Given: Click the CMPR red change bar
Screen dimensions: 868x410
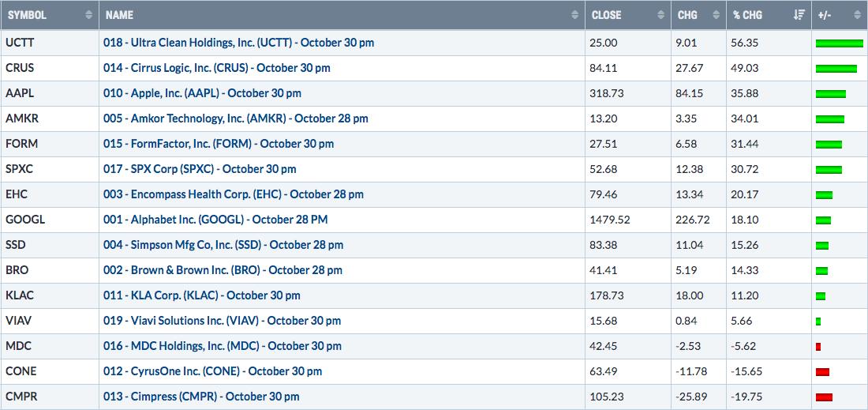Looking at the screenshot, I should coord(824,397).
